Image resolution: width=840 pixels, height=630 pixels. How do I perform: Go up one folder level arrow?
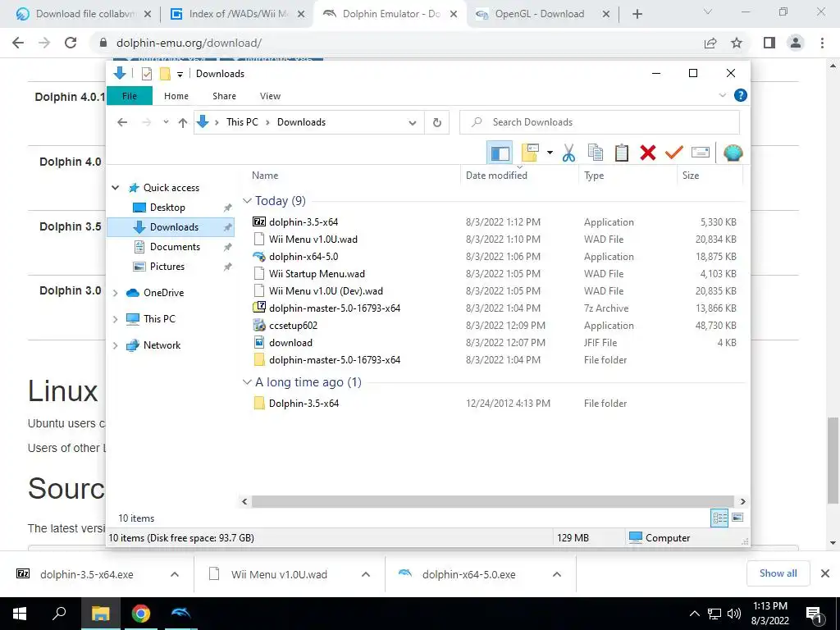coord(183,123)
